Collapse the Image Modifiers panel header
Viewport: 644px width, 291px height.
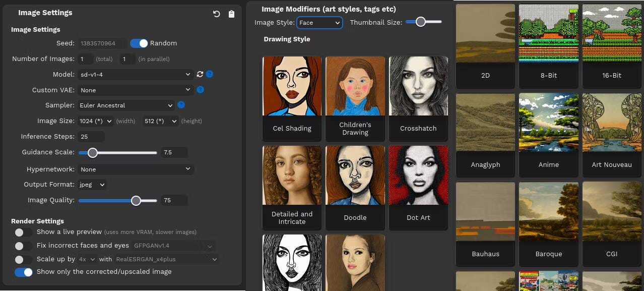[329, 9]
